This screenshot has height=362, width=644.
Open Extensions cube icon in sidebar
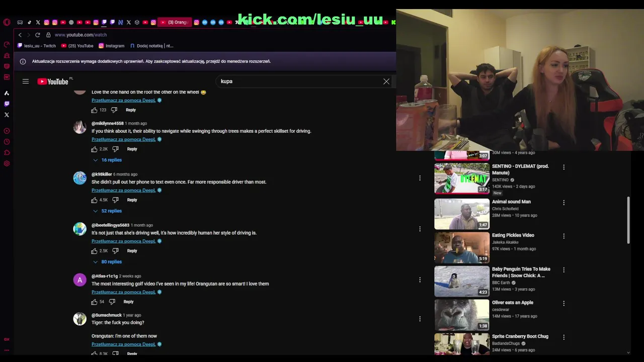[x=7, y=153]
